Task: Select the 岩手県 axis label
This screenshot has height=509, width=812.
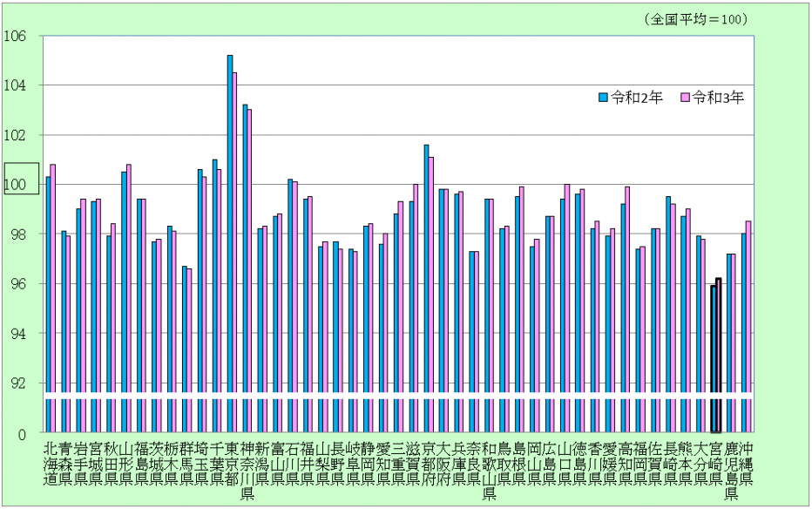Action: pyautogui.click(x=80, y=464)
